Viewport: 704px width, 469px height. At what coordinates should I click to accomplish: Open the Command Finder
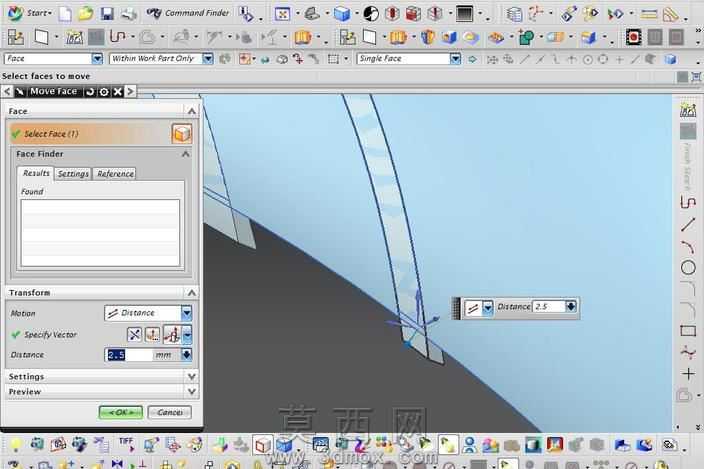188,13
